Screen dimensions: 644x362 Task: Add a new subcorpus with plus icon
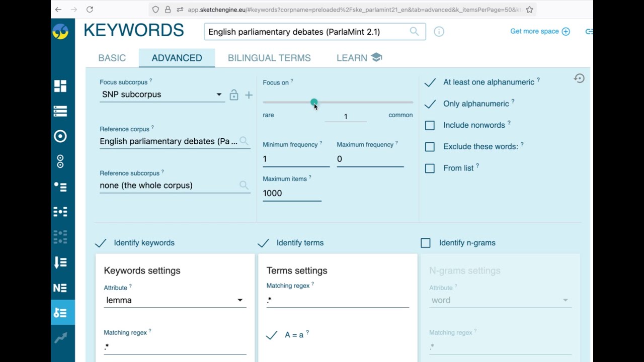click(x=249, y=95)
